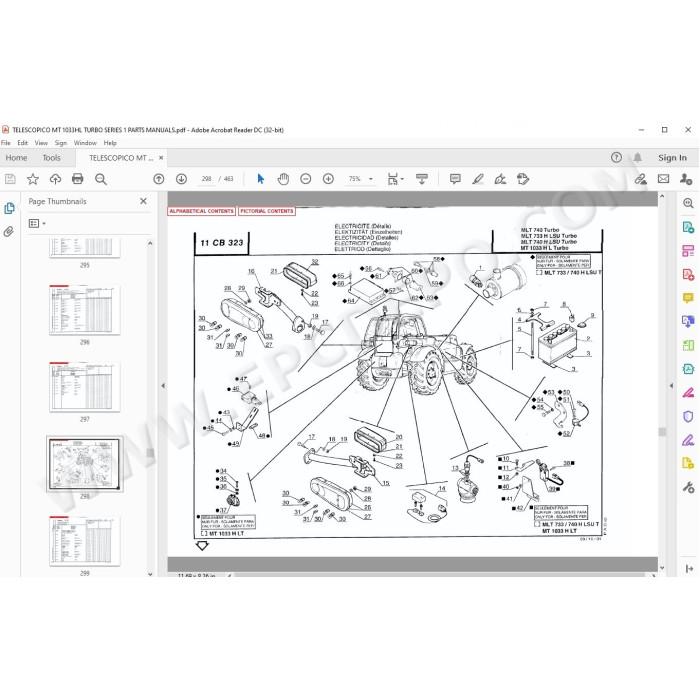
Task: Select the arrow selection tool
Action: tap(261, 179)
